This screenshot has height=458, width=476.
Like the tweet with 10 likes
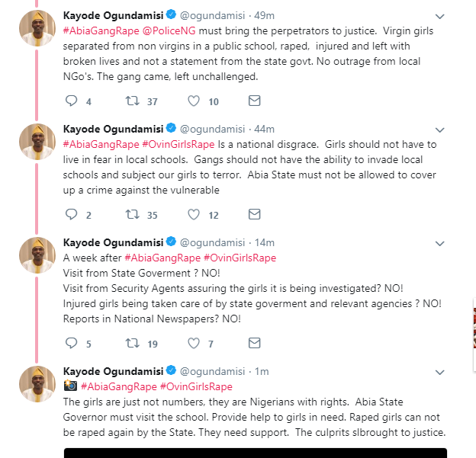[x=194, y=101]
